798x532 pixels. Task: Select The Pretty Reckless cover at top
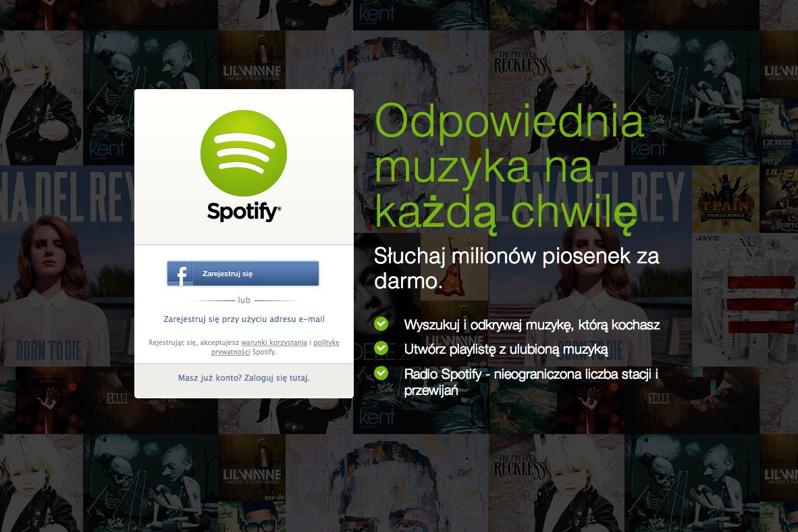coord(557,98)
